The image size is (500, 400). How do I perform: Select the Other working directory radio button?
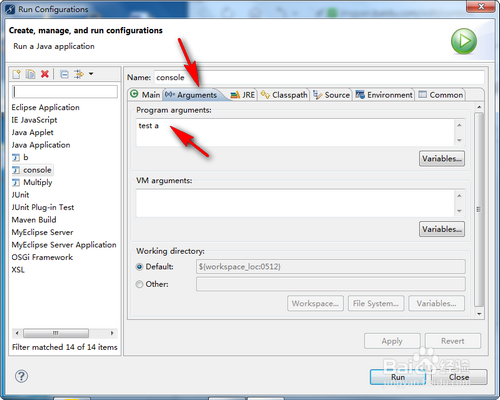pyautogui.click(x=139, y=284)
